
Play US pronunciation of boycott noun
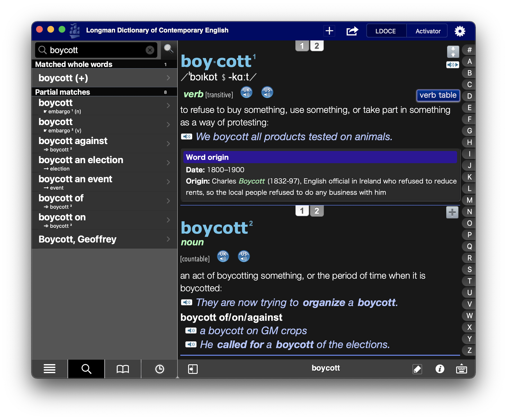click(x=244, y=256)
